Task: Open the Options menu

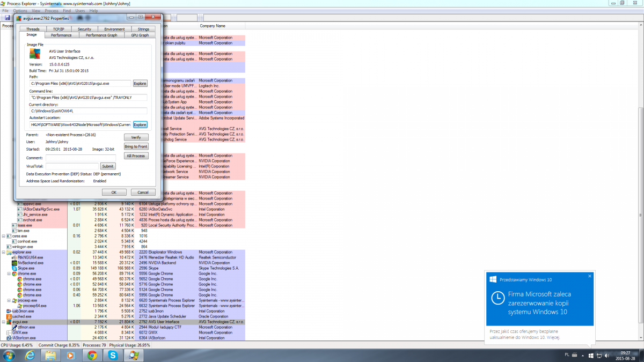Action: (20, 11)
